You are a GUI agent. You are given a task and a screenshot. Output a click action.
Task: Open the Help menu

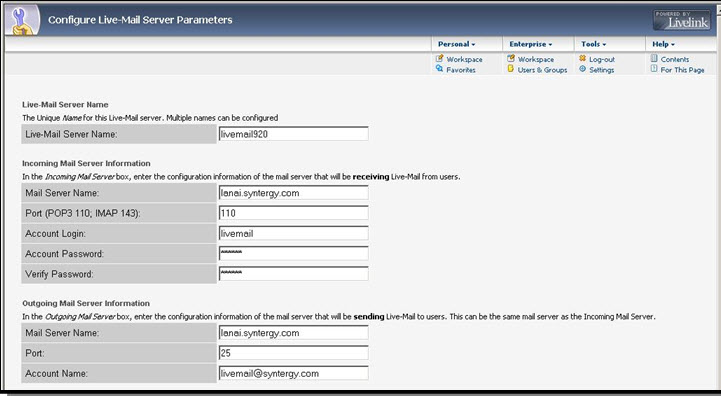(x=664, y=44)
